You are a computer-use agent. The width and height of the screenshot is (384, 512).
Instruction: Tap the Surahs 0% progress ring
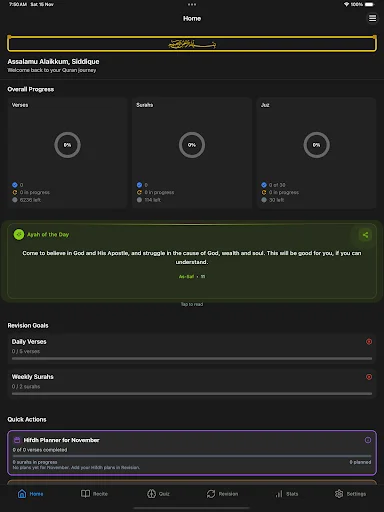click(x=192, y=145)
